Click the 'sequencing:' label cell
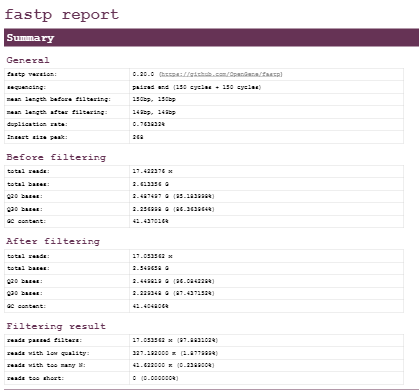The width and height of the screenshot is (419, 390). (x=67, y=87)
